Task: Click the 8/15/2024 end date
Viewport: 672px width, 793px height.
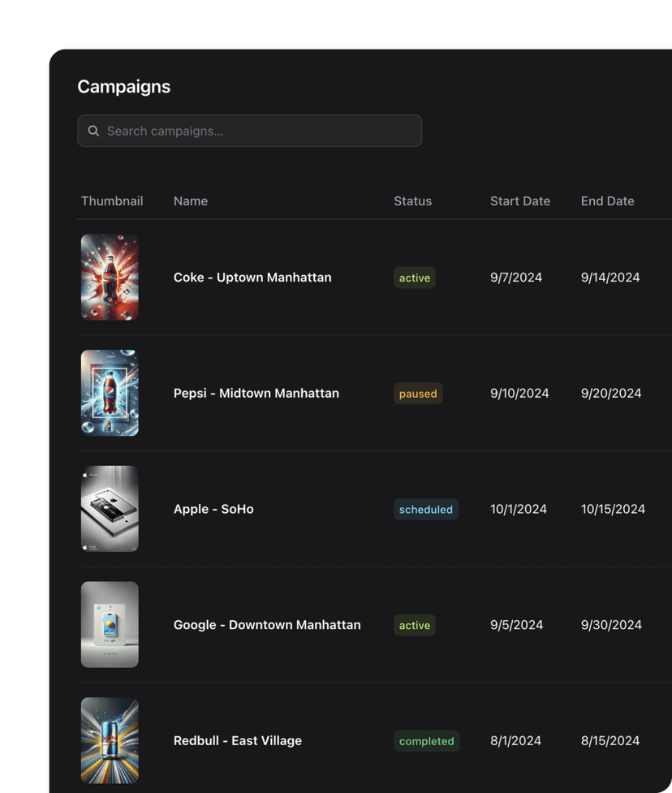Action: point(610,740)
